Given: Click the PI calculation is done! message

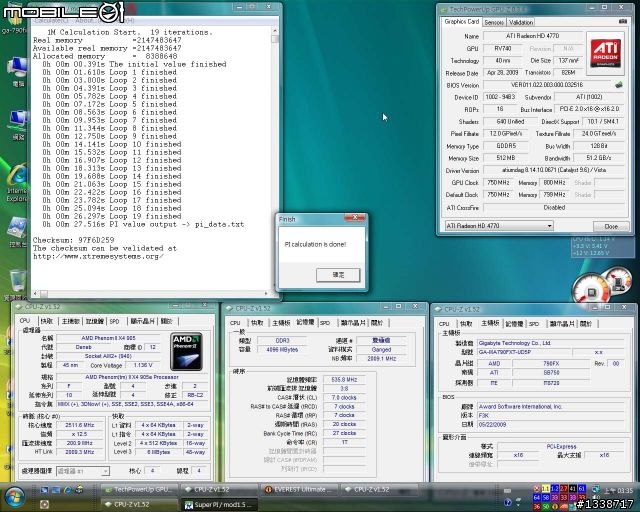Looking at the screenshot, I should (x=316, y=244).
